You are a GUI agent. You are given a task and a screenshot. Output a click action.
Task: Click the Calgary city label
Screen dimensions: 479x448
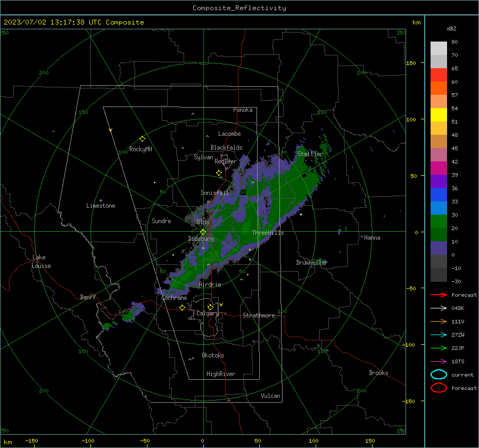click(208, 313)
